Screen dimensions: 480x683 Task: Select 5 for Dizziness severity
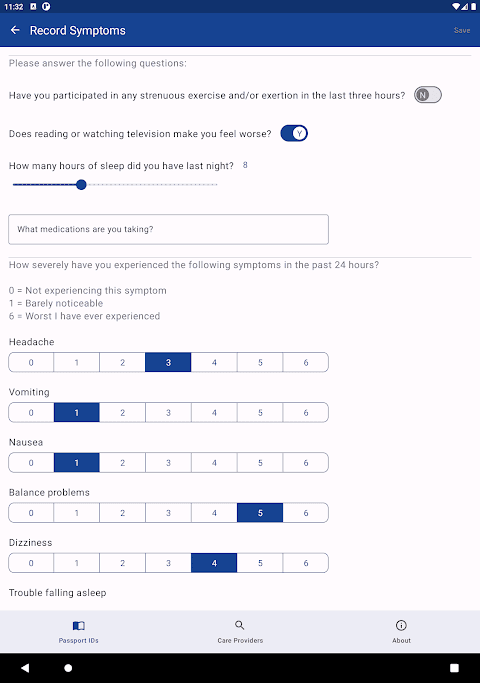[260, 563]
